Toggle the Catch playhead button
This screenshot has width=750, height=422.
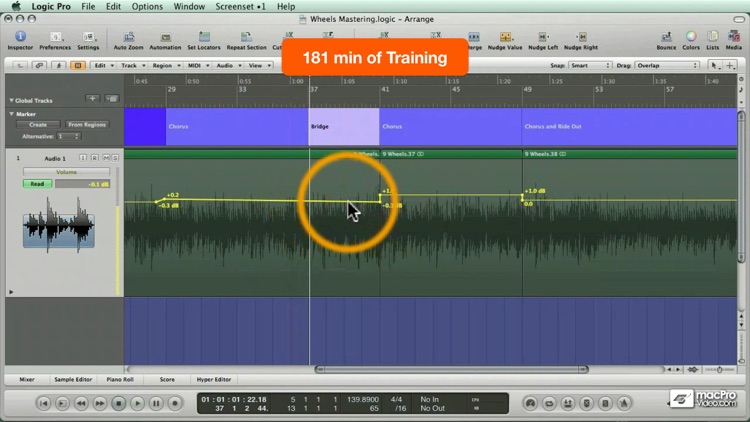(x=58, y=66)
